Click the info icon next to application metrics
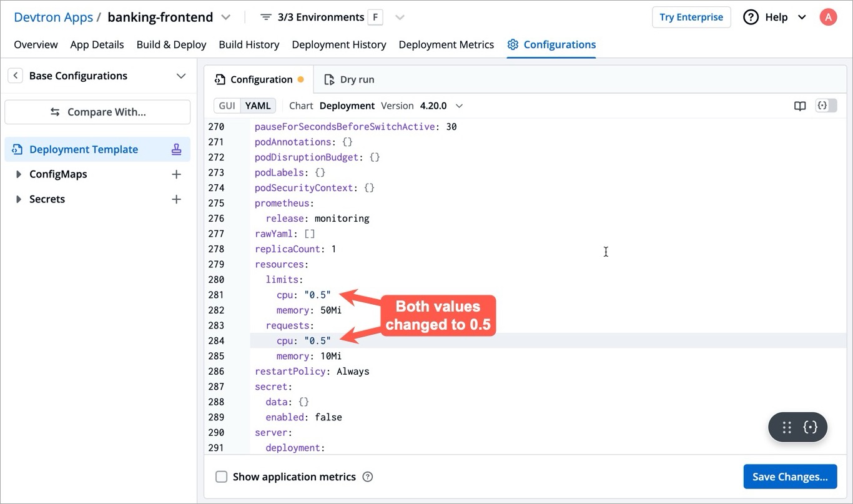This screenshot has width=853, height=504. click(x=368, y=477)
